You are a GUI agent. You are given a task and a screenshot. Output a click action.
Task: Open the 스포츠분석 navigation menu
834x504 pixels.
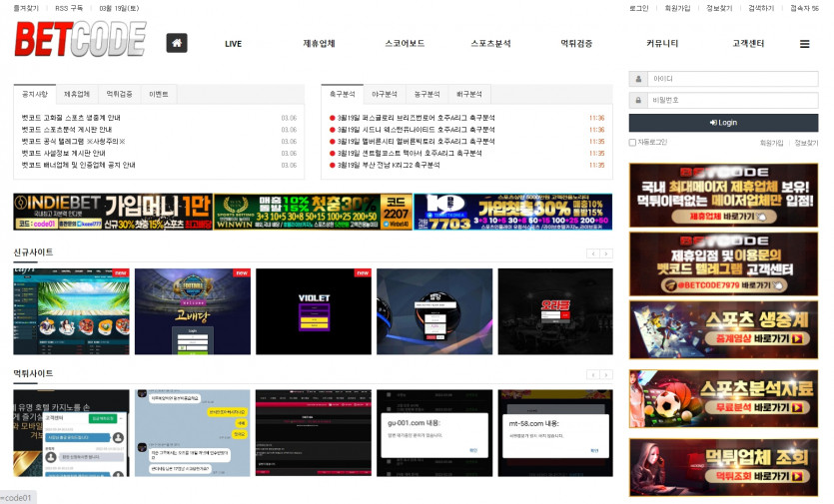[x=490, y=44]
